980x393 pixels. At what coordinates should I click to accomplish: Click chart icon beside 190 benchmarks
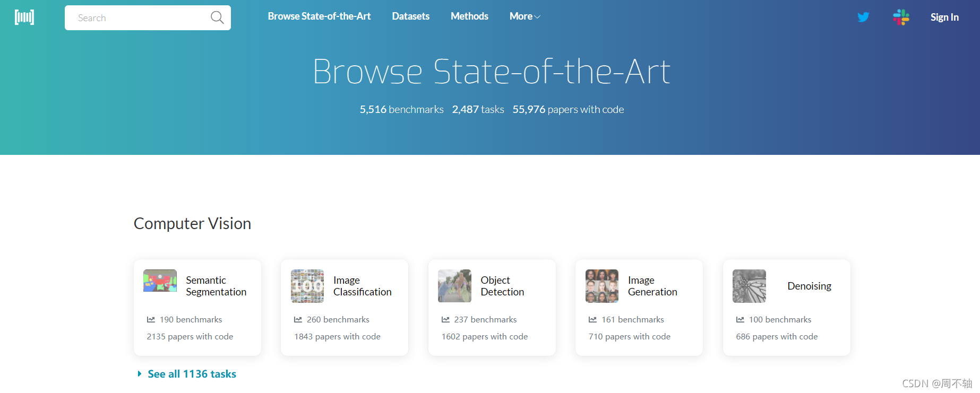(x=151, y=319)
